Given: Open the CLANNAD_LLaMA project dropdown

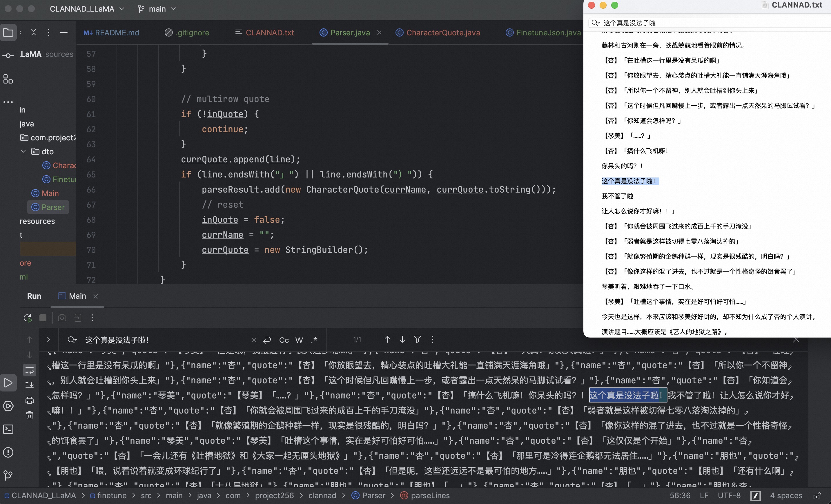Looking at the screenshot, I should (x=87, y=9).
